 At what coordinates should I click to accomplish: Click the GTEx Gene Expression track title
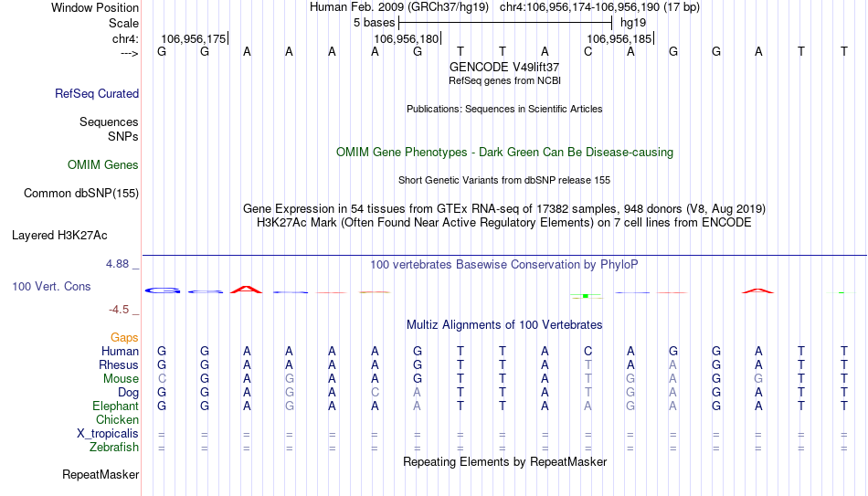(x=504, y=208)
